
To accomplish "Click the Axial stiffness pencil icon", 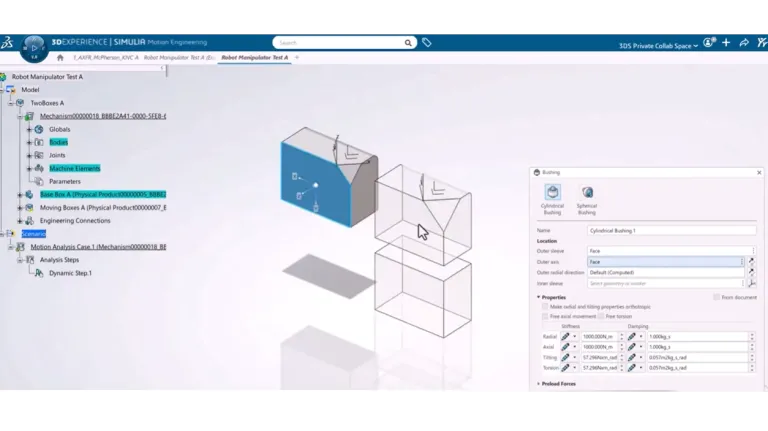I will click(565, 347).
